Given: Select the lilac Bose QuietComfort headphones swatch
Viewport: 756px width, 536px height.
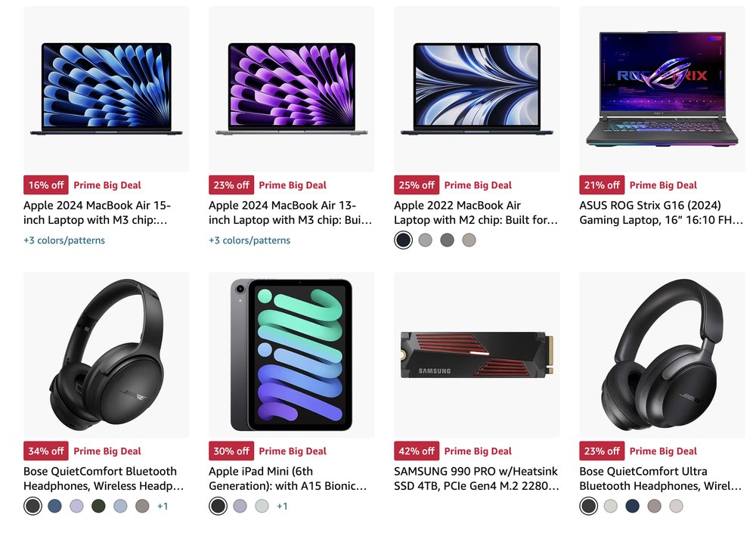Looking at the screenshot, I should coord(76,506).
